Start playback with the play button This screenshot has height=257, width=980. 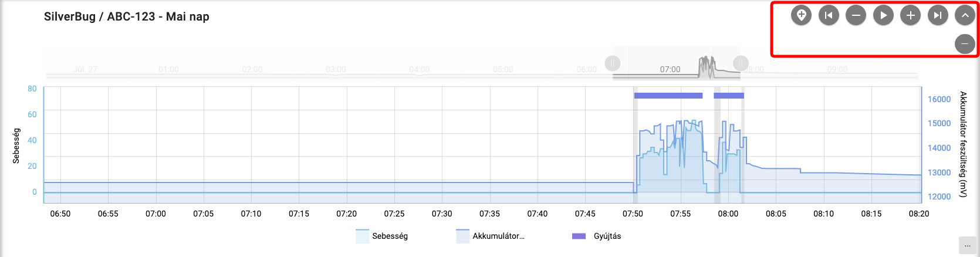pyautogui.click(x=883, y=15)
